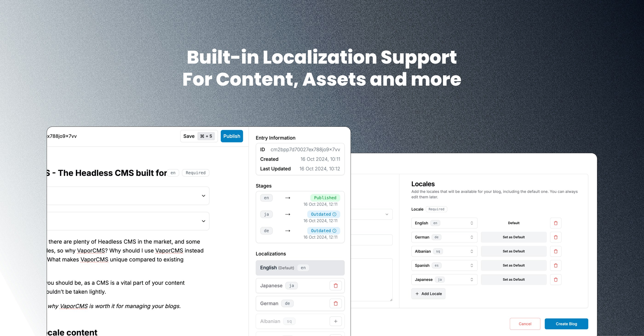Image resolution: width=644 pixels, height=336 pixels.
Task: Set Albanian as Default locale
Action: pos(514,251)
